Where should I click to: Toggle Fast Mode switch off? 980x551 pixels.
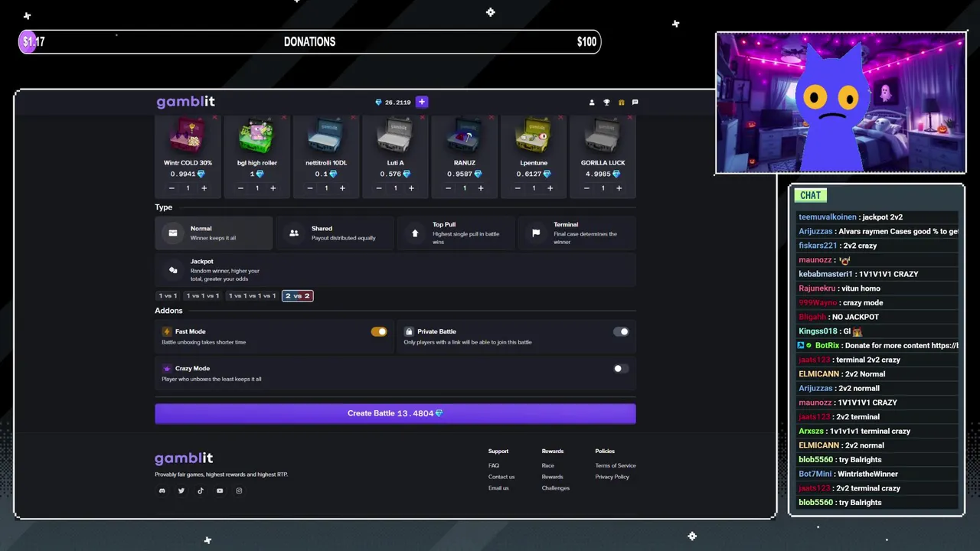(x=379, y=331)
